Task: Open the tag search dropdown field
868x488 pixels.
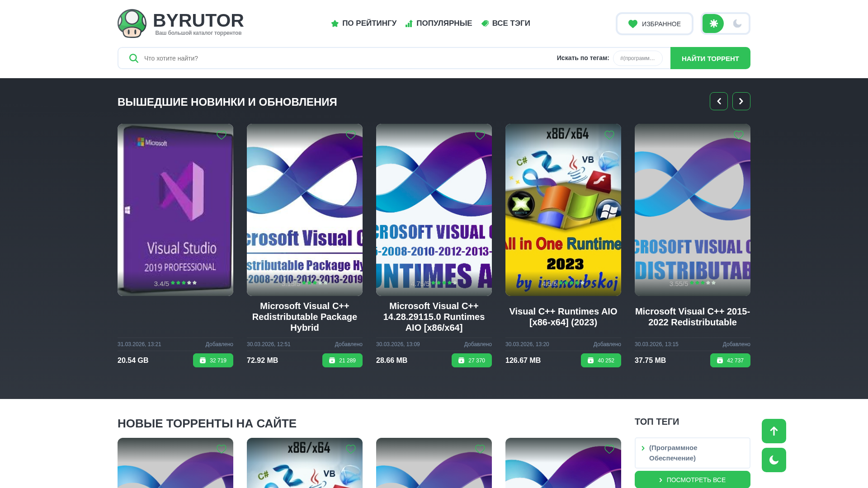Action: (x=637, y=58)
